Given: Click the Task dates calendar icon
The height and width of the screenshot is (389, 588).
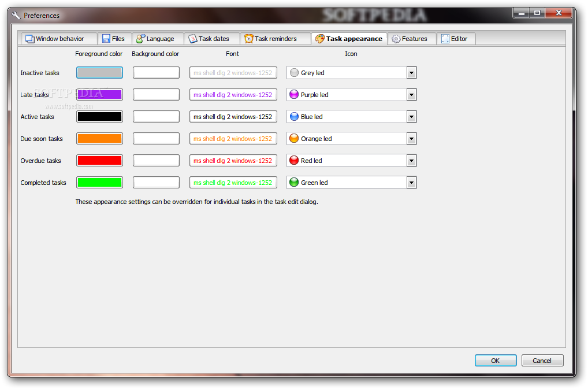Looking at the screenshot, I should tap(193, 39).
